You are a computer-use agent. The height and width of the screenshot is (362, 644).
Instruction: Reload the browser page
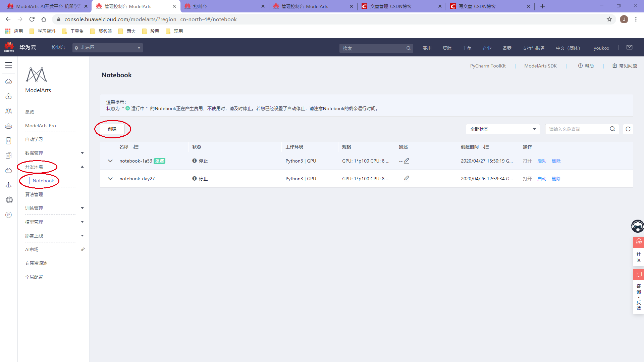click(x=32, y=19)
